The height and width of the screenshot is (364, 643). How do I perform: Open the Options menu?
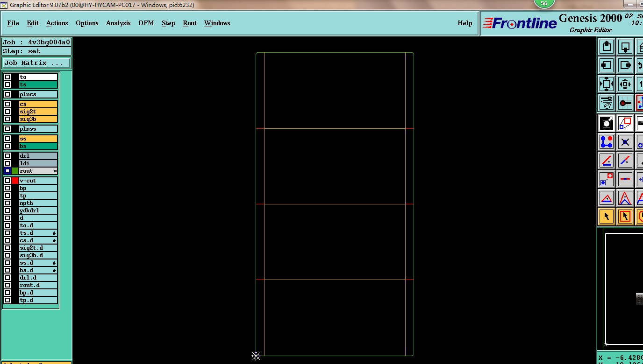[87, 23]
